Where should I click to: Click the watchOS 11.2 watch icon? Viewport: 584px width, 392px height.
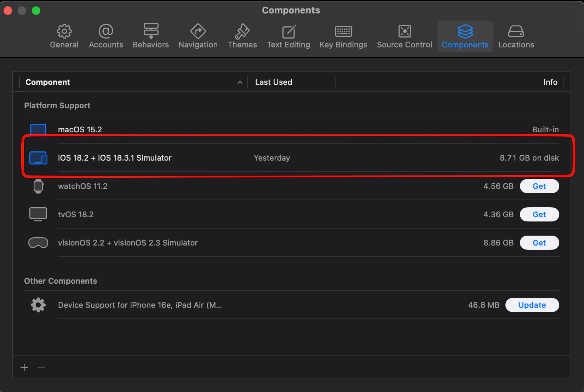tap(38, 186)
